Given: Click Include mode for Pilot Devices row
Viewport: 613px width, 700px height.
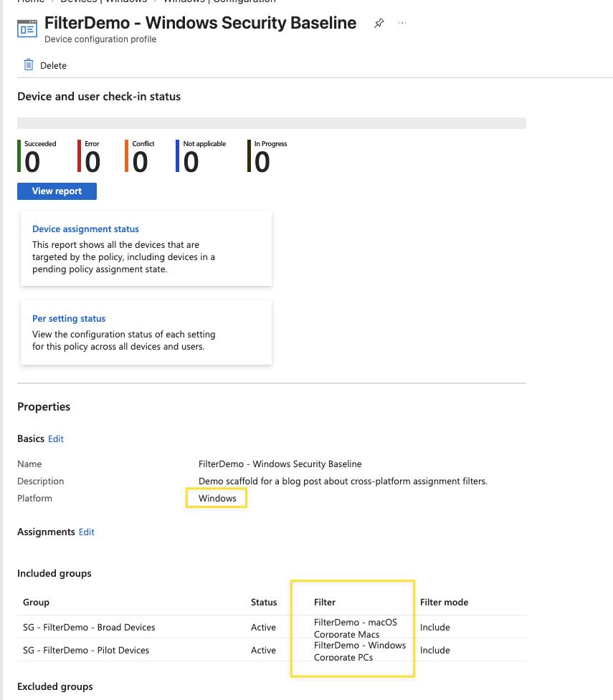Looking at the screenshot, I should (434, 651).
